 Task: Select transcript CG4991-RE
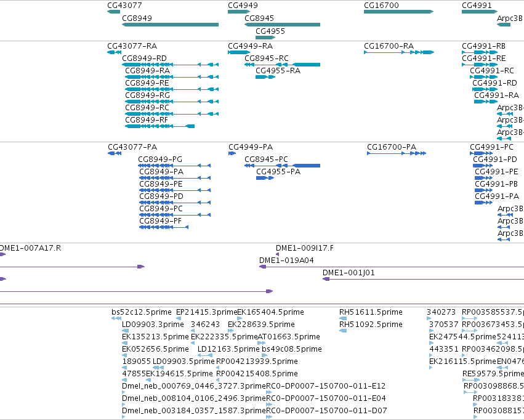pos(480,65)
